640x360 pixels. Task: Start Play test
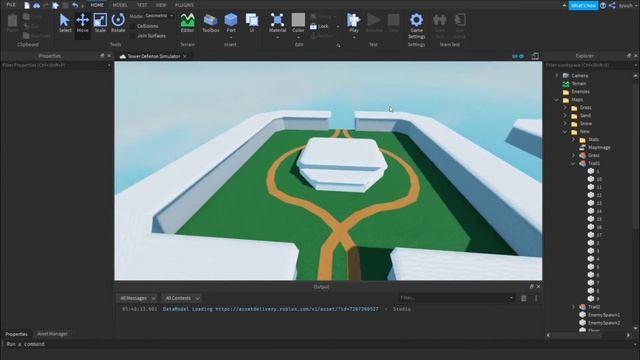[x=353, y=22]
